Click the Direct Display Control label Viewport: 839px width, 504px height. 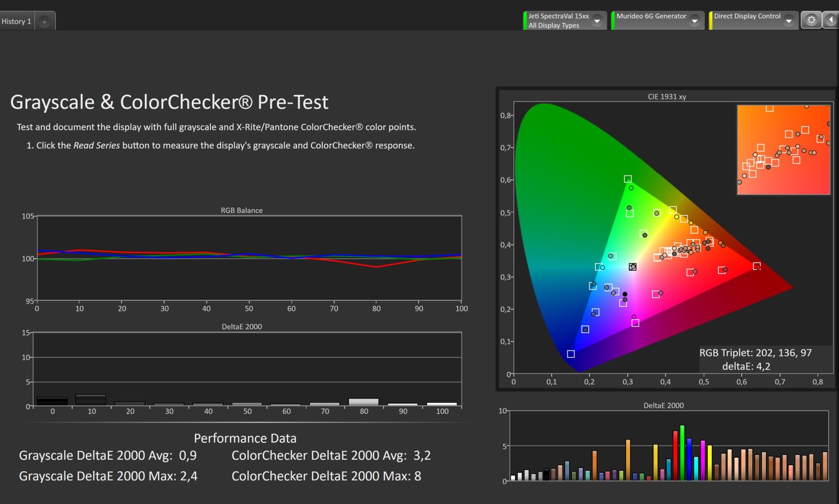(x=747, y=16)
